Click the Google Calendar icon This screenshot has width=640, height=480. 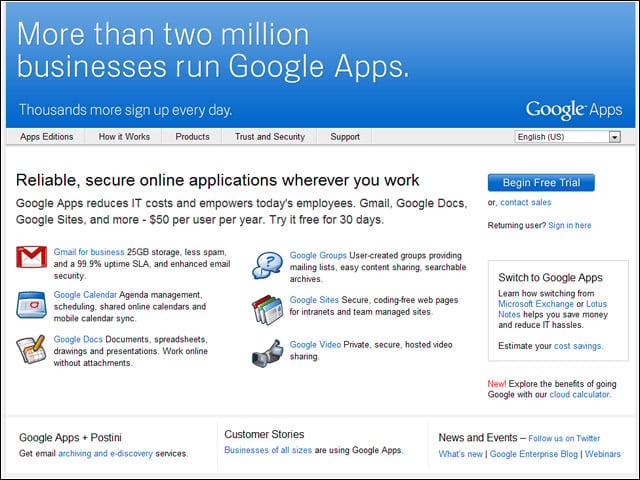click(x=31, y=304)
